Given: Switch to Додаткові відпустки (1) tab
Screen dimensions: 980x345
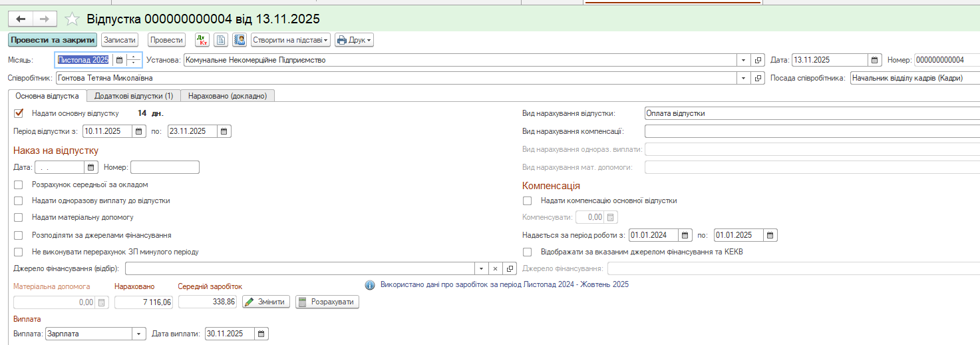Looking at the screenshot, I should coord(134,96).
